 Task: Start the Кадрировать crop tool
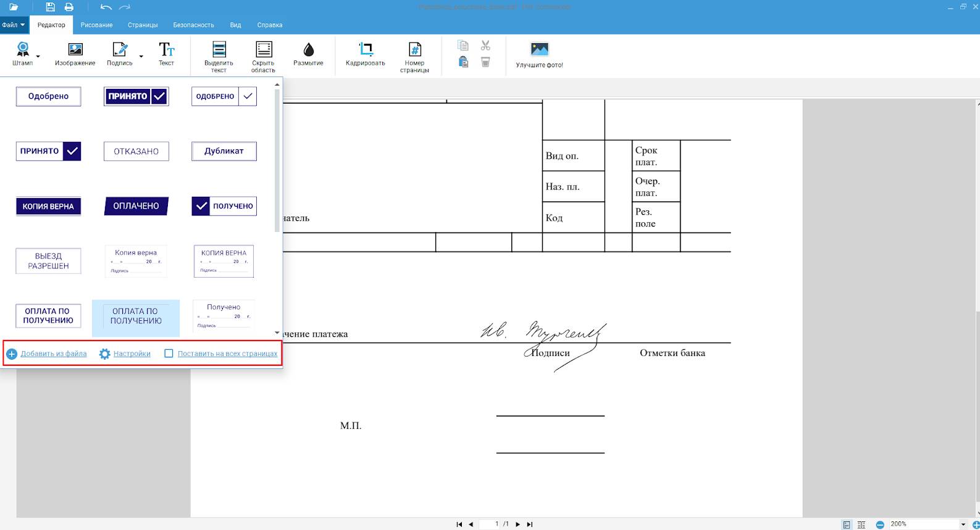pos(366,54)
